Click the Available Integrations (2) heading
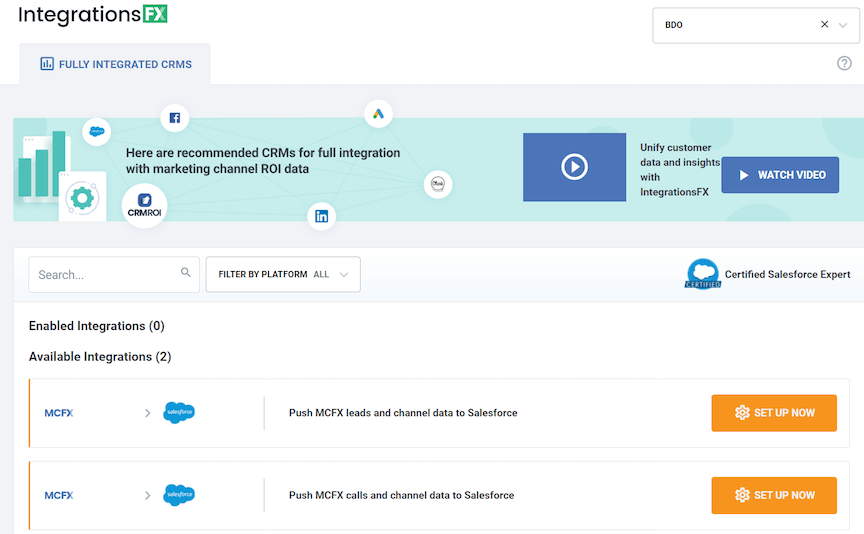 point(100,357)
